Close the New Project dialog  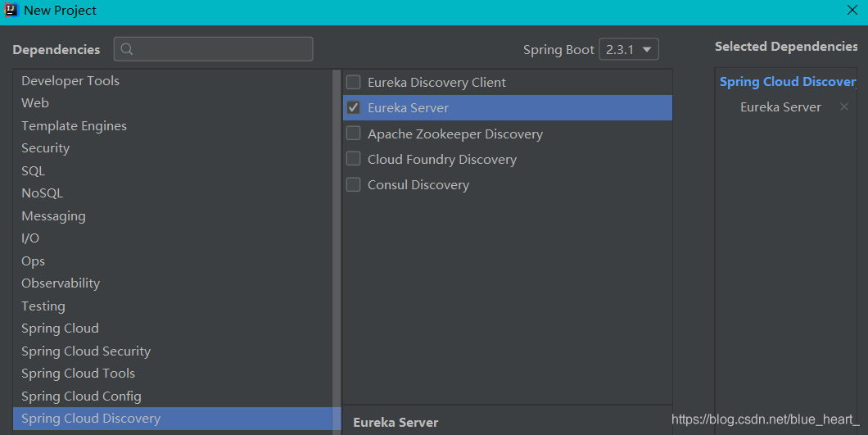coord(852,10)
